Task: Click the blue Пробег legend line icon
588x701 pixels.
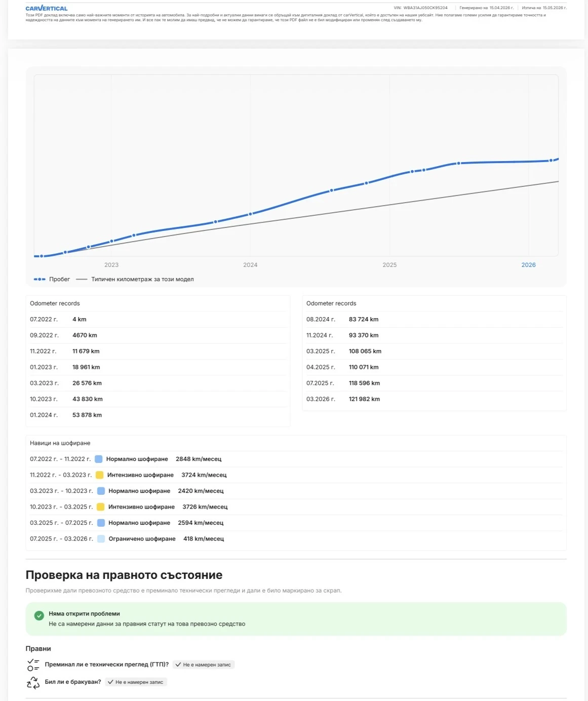Action: coord(40,279)
